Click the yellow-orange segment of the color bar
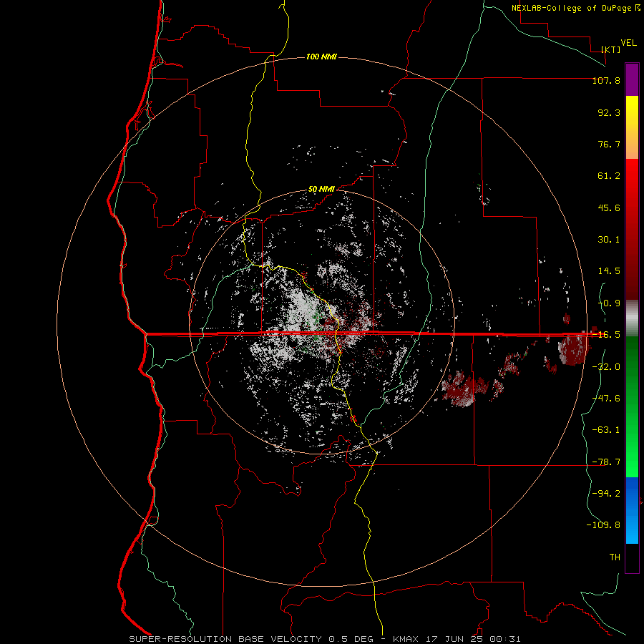This screenshot has height=644, width=644. tap(632, 127)
